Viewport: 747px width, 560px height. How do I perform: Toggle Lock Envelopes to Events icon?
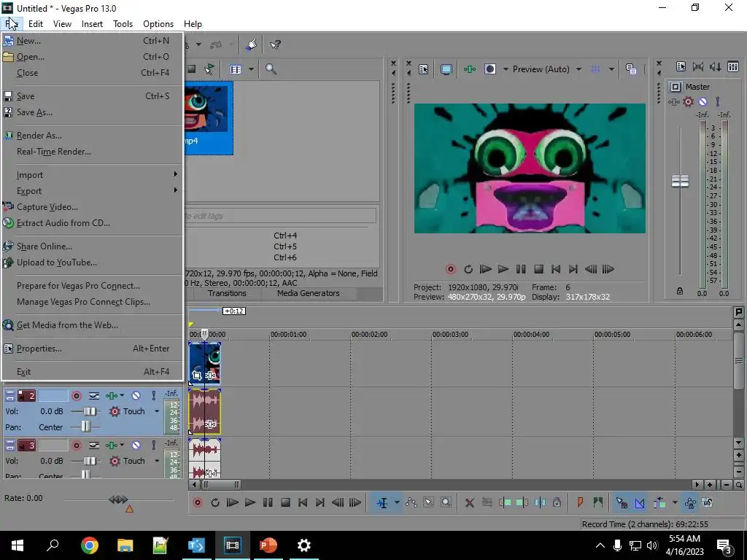(x=690, y=502)
